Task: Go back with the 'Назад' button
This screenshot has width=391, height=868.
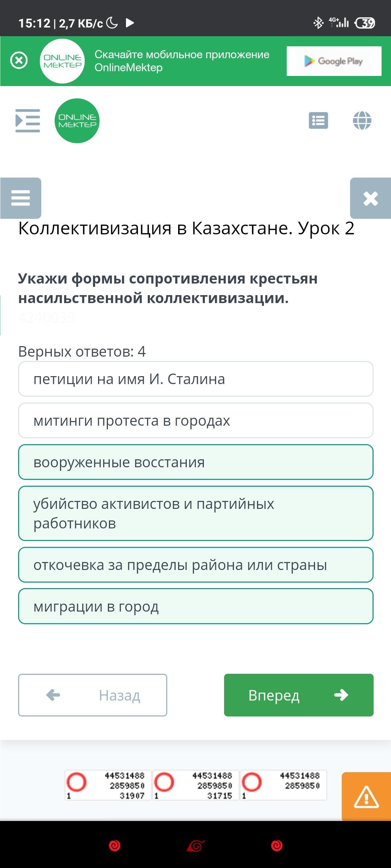Action: [x=93, y=695]
